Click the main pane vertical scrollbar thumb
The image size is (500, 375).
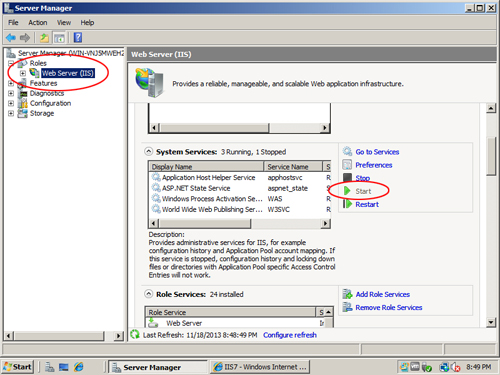point(491,156)
